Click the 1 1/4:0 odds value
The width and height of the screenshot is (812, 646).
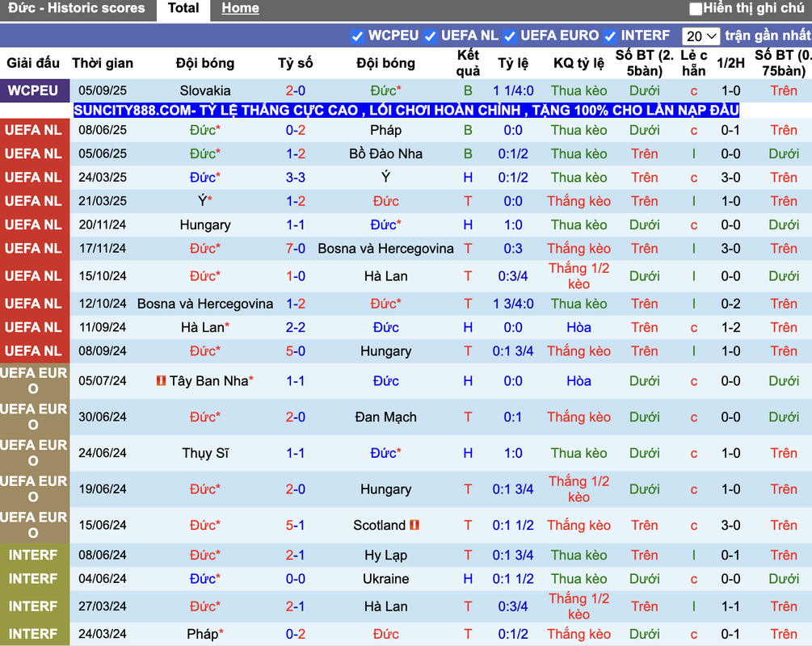point(513,90)
